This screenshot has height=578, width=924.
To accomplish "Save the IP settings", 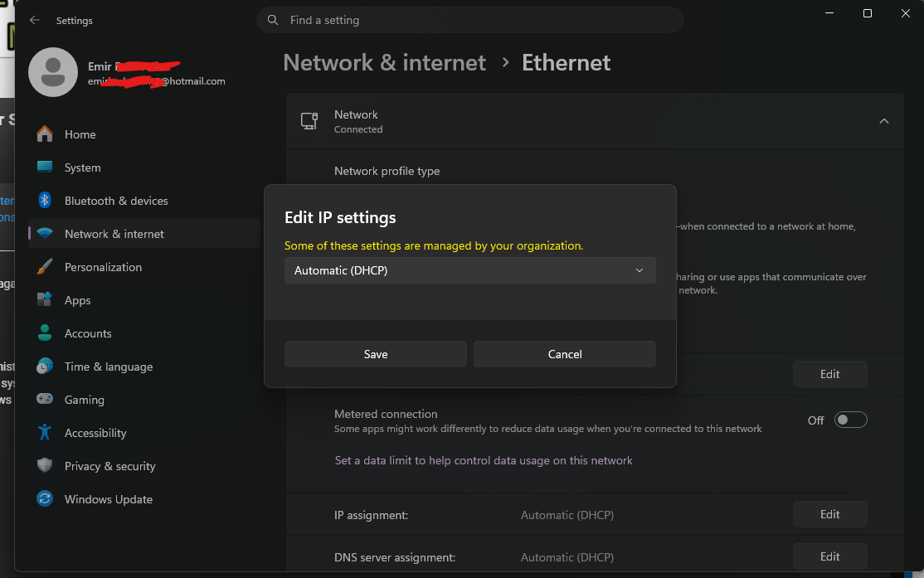I will (376, 354).
